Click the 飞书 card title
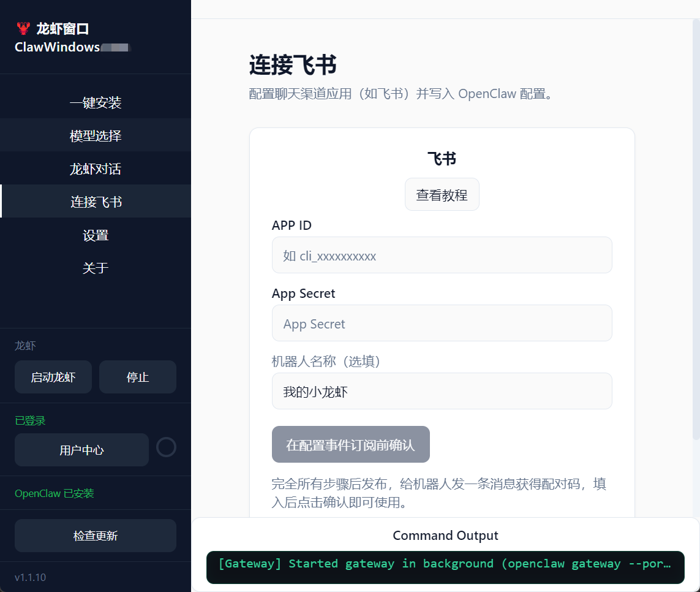 (442, 158)
